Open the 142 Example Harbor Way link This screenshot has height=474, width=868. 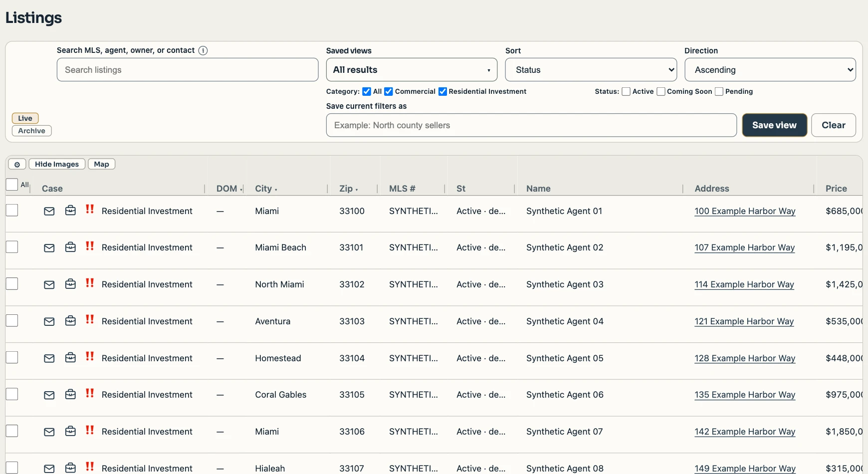[x=745, y=432]
